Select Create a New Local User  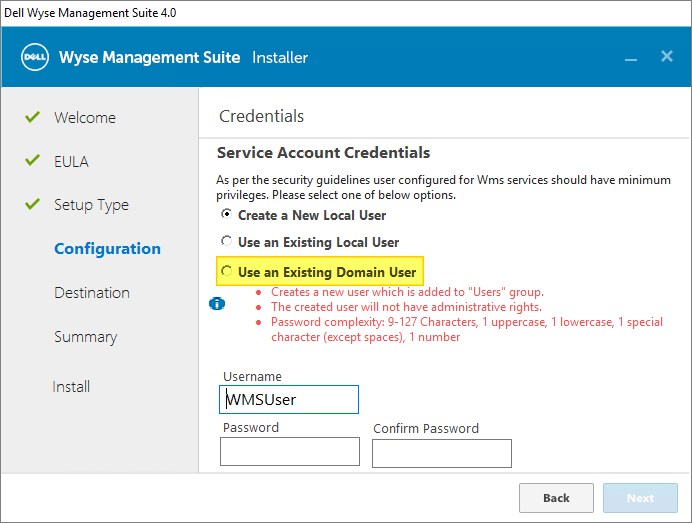click(227, 215)
